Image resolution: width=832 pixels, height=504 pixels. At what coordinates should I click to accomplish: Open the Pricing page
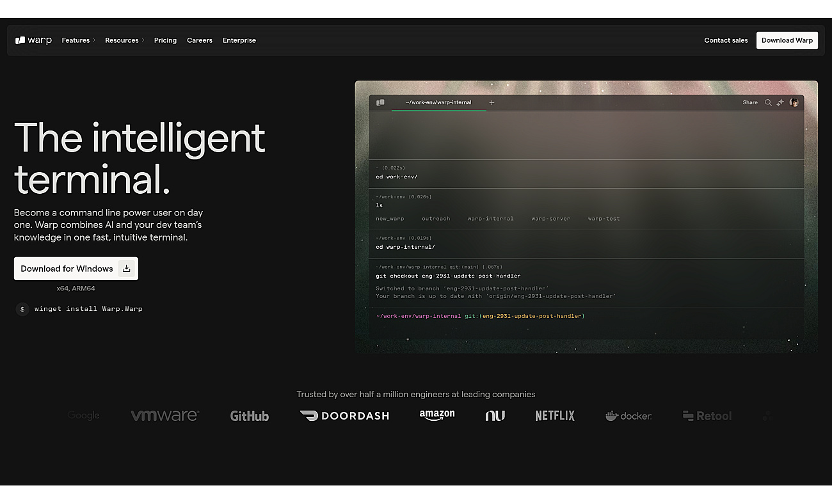[165, 40]
